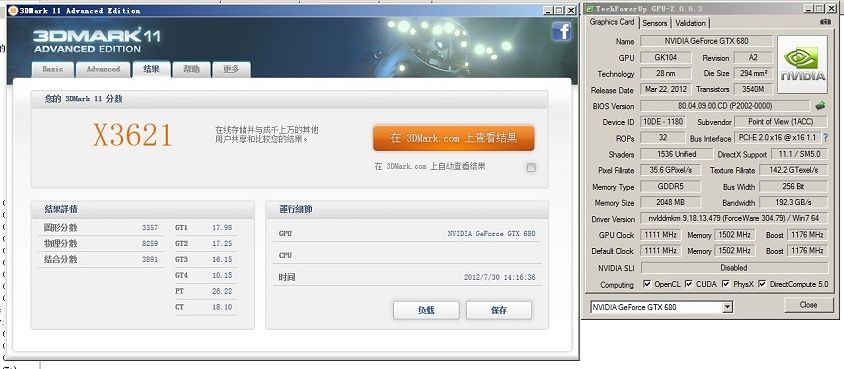Click the combined score value 3891
The image size is (844, 369).
click(x=150, y=259)
